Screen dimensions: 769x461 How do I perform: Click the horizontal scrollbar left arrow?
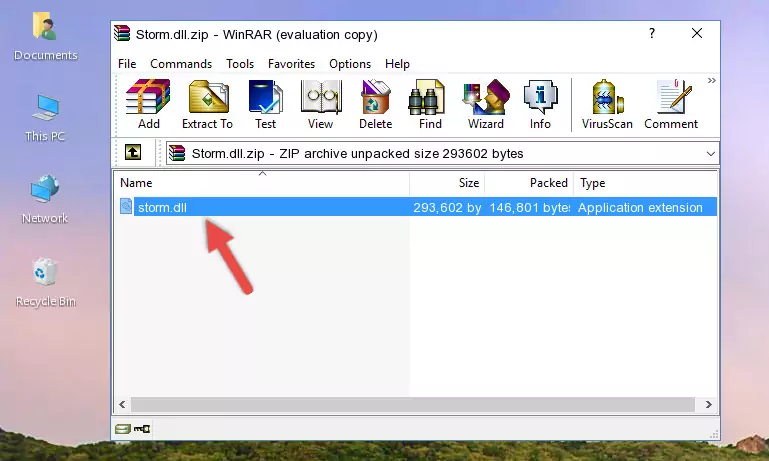(123, 405)
